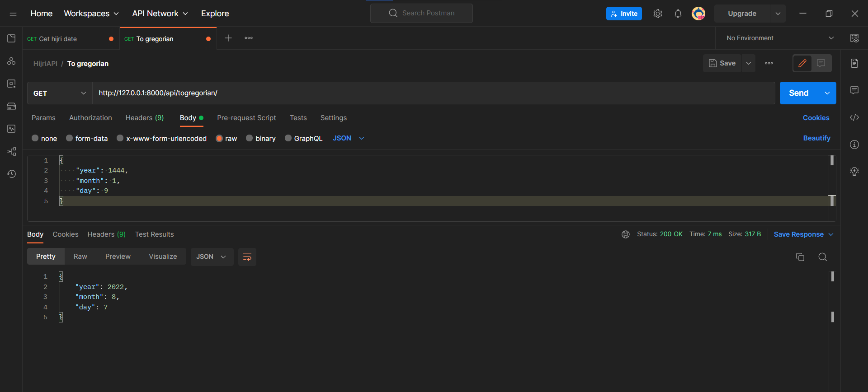Open response JSON format dropdown
This screenshot has height=392, width=868.
[212, 257]
